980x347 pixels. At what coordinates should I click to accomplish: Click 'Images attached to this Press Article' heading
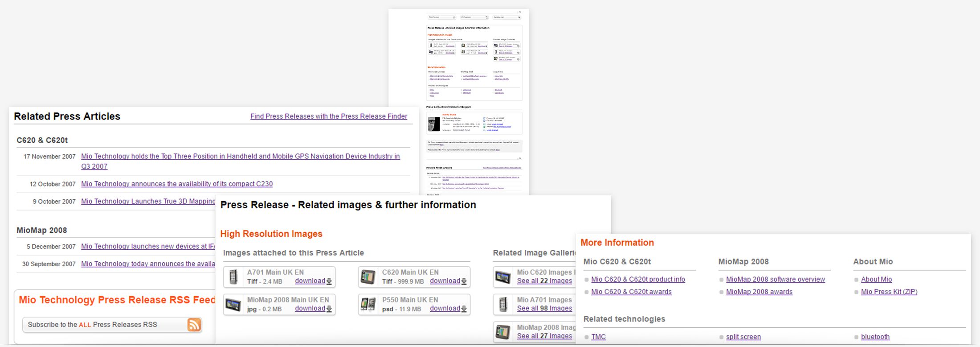tap(294, 253)
